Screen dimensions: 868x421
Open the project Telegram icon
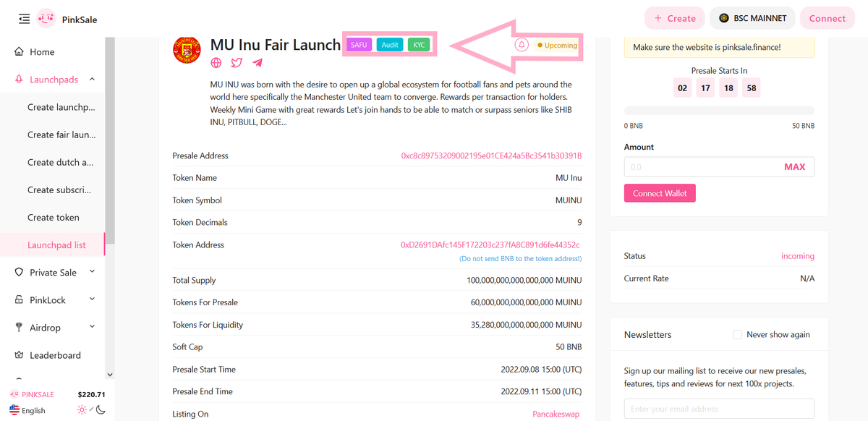tap(258, 63)
